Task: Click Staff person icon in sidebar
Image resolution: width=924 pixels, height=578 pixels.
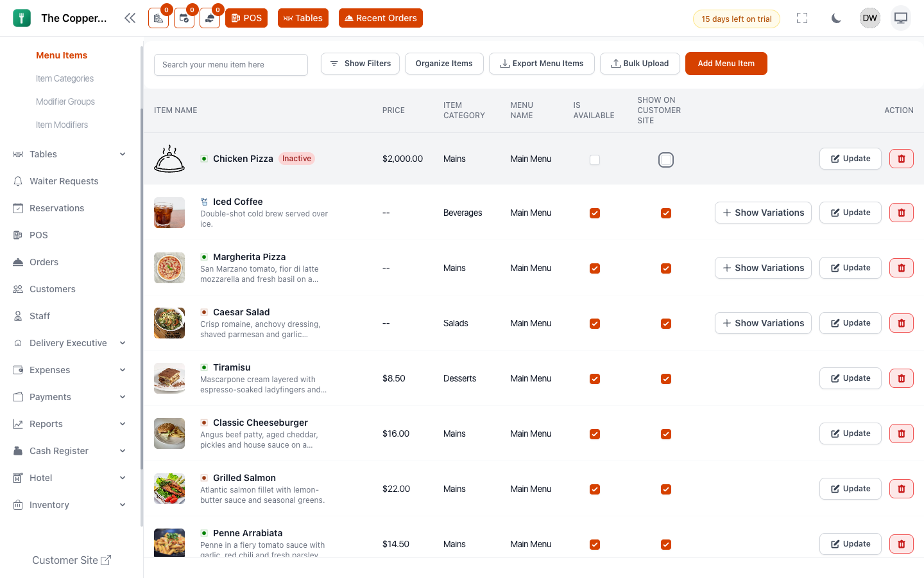Action: tap(18, 316)
